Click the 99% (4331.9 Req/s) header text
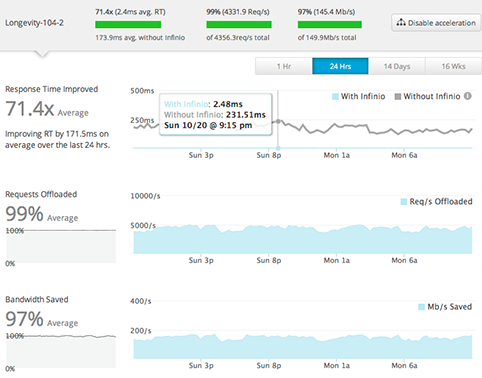The image size is (482, 378). [x=238, y=12]
